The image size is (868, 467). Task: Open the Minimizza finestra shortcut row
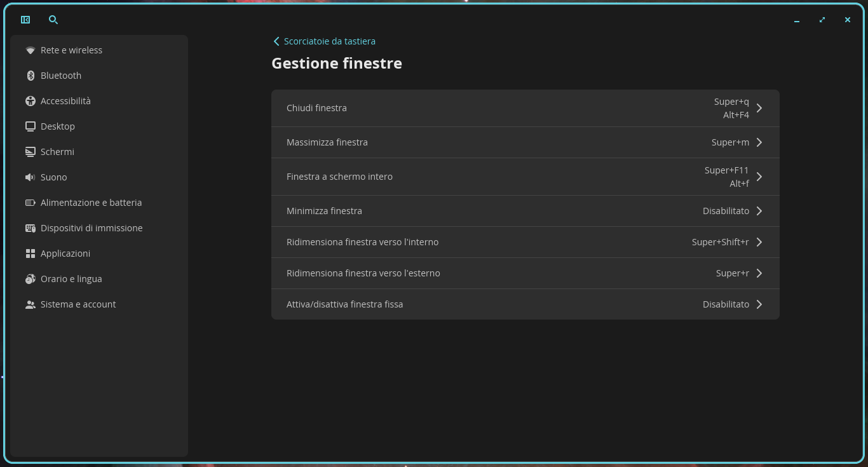tap(526, 211)
